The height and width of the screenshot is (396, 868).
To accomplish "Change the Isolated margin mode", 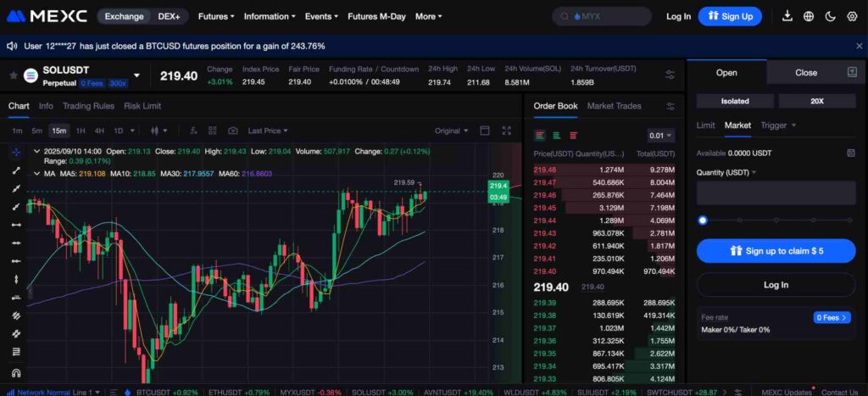I will 735,101.
